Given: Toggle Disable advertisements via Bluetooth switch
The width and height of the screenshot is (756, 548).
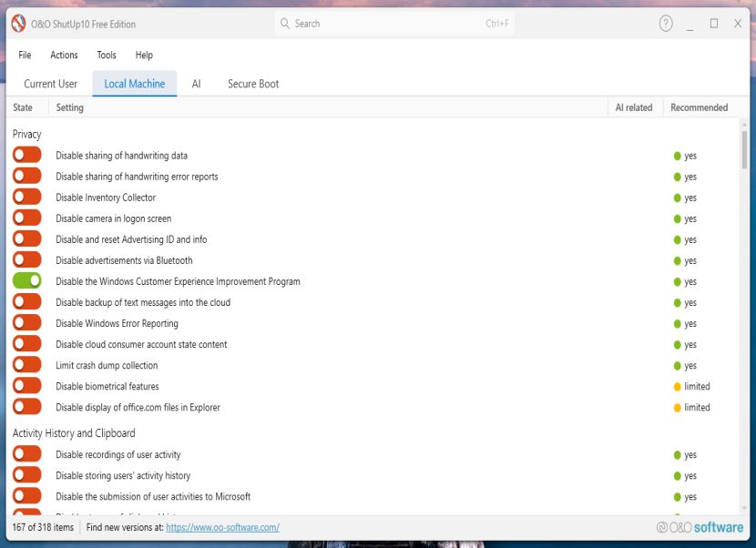Looking at the screenshot, I should [x=27, y=259].
